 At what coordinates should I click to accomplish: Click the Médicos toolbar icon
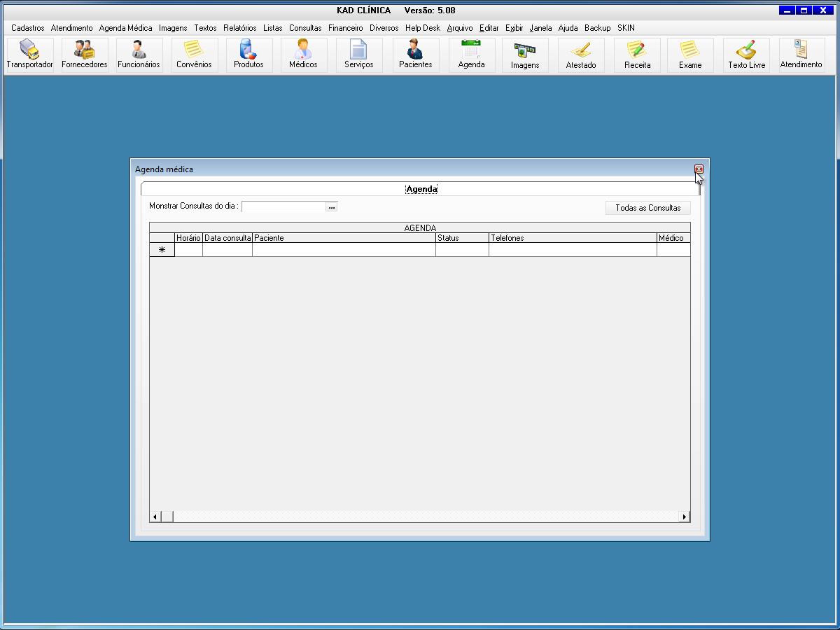coord(303,55)
